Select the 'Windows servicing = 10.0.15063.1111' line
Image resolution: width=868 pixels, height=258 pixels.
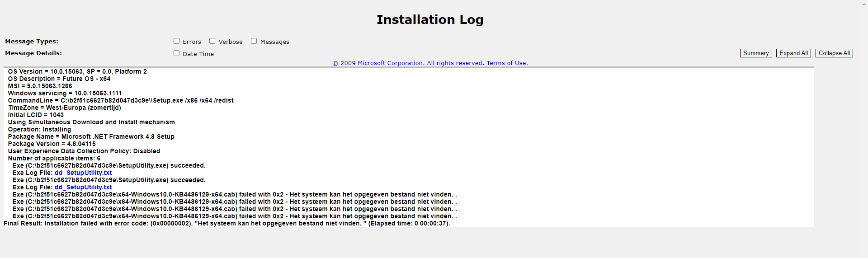tap(65, 93)
